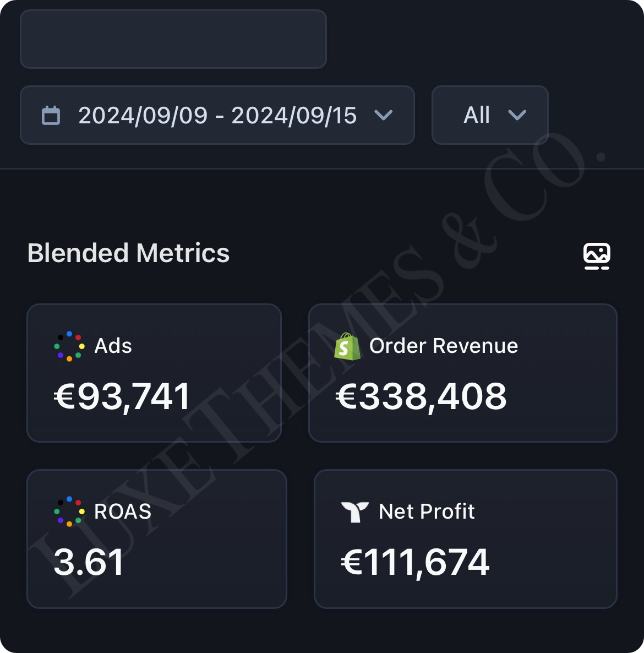Expand the date range chevron arrow
Screen dimensions: 644x653
(383, 115)
